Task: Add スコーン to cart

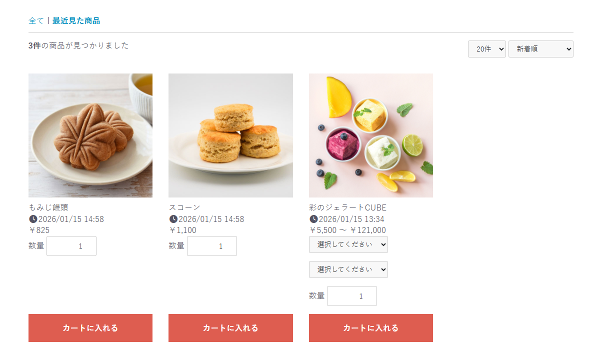Action: pyautogui.click(x=230, y=328)
